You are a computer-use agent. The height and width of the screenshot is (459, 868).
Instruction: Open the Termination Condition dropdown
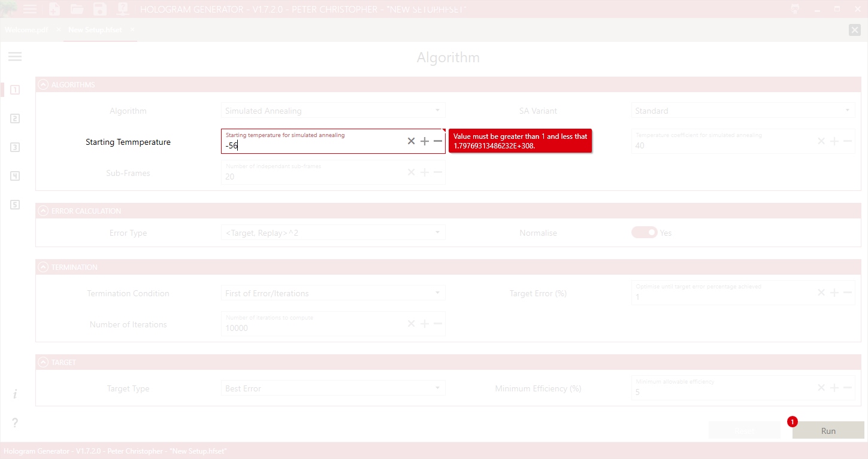tap(332, 293)
